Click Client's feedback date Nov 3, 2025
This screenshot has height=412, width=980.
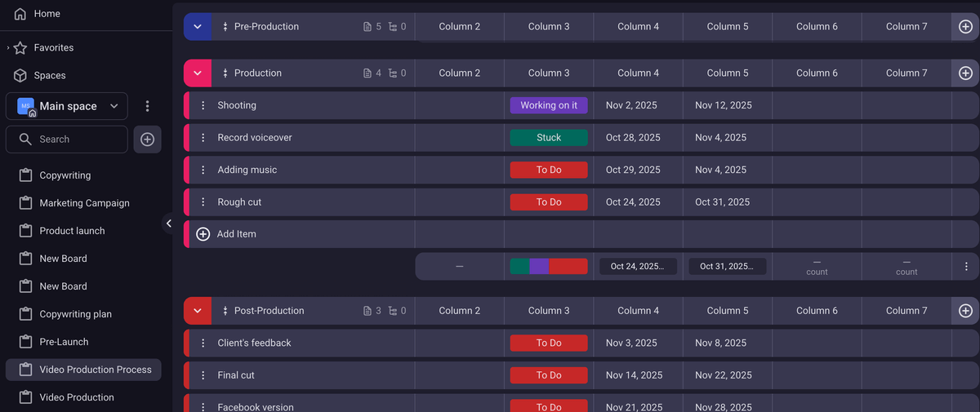pos(631,343)
